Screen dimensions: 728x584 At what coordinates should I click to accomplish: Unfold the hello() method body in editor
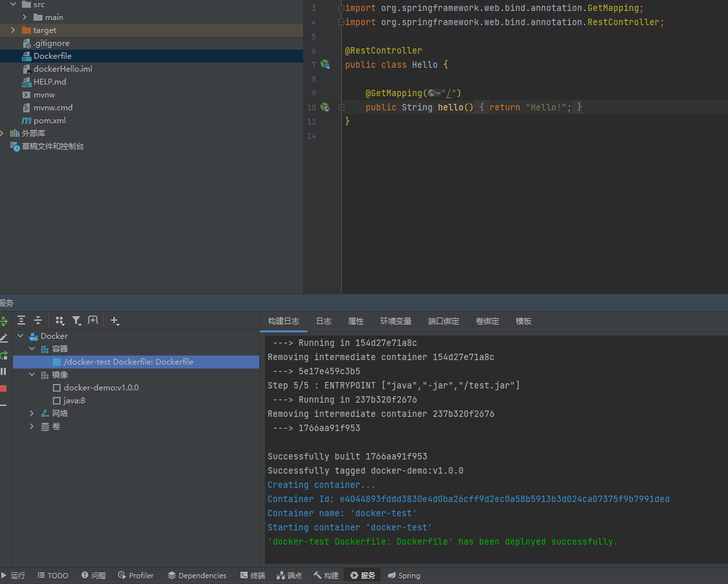point(341,107)
